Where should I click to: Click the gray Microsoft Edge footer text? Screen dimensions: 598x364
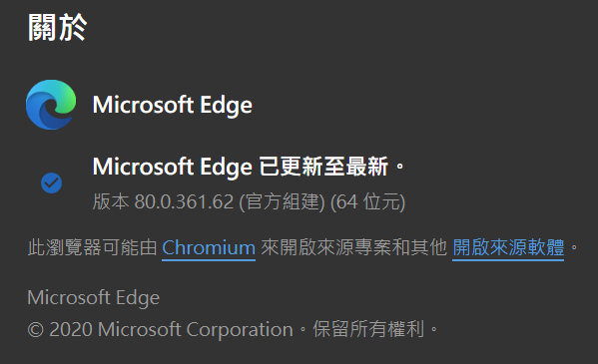[x=94, y=297]
